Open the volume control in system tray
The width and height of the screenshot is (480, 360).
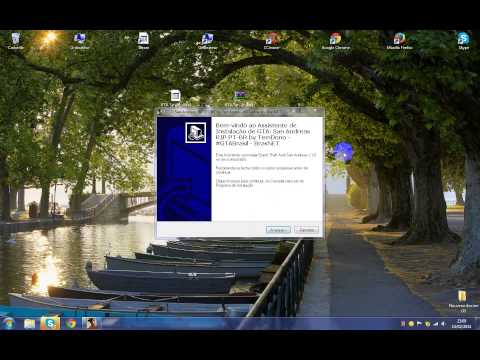(x=443, y=324)
